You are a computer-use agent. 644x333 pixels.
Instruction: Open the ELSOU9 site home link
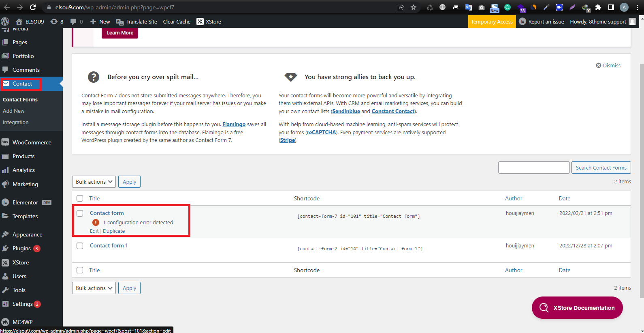point(30,21)
